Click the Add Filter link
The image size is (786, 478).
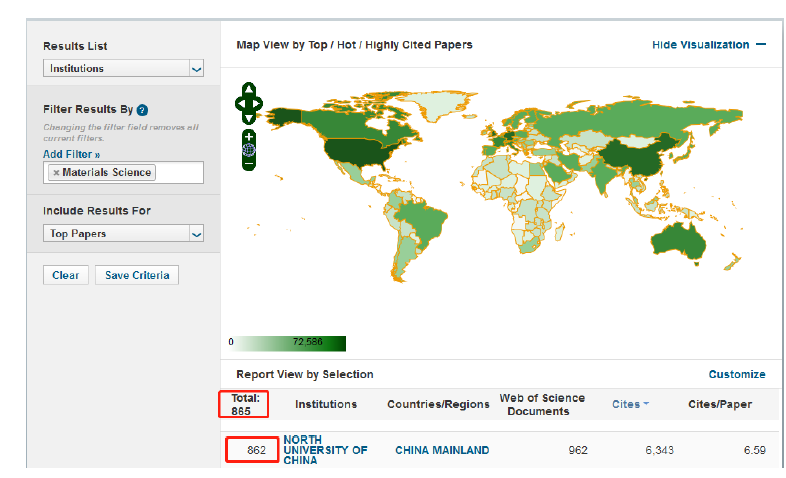click(x=71, y=155)
